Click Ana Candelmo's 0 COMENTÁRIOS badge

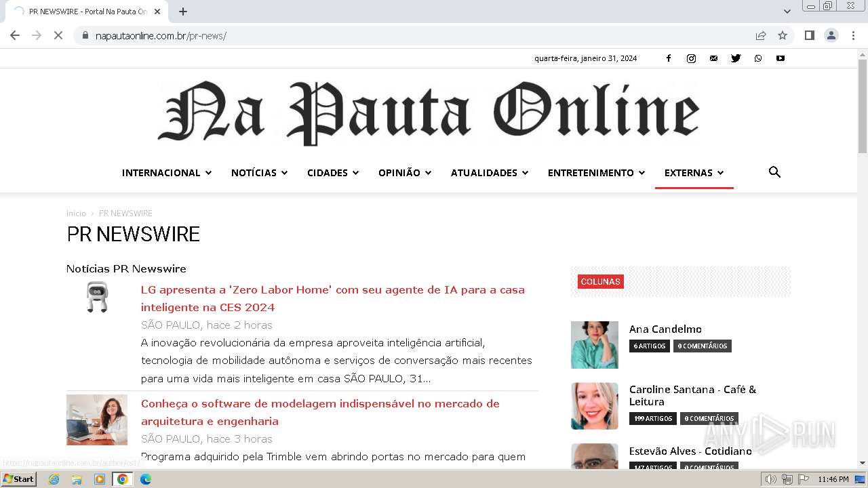(x=703, y=346)
